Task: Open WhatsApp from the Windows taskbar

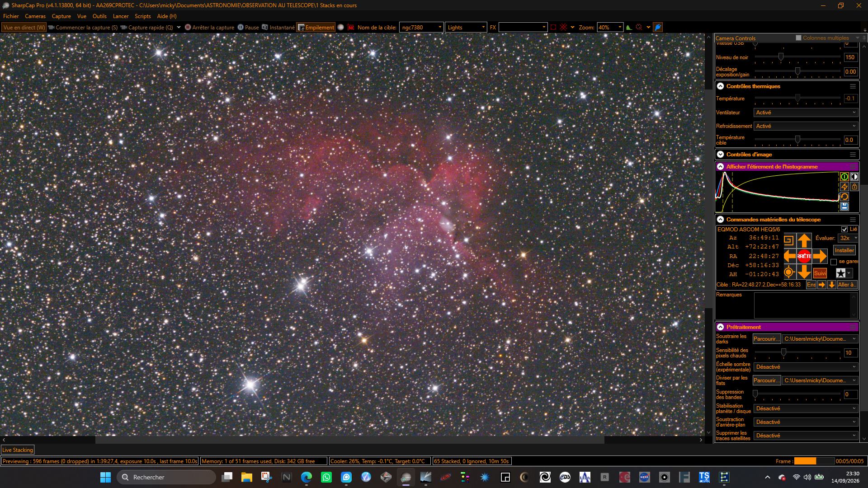Action: [x=326, y=477]
